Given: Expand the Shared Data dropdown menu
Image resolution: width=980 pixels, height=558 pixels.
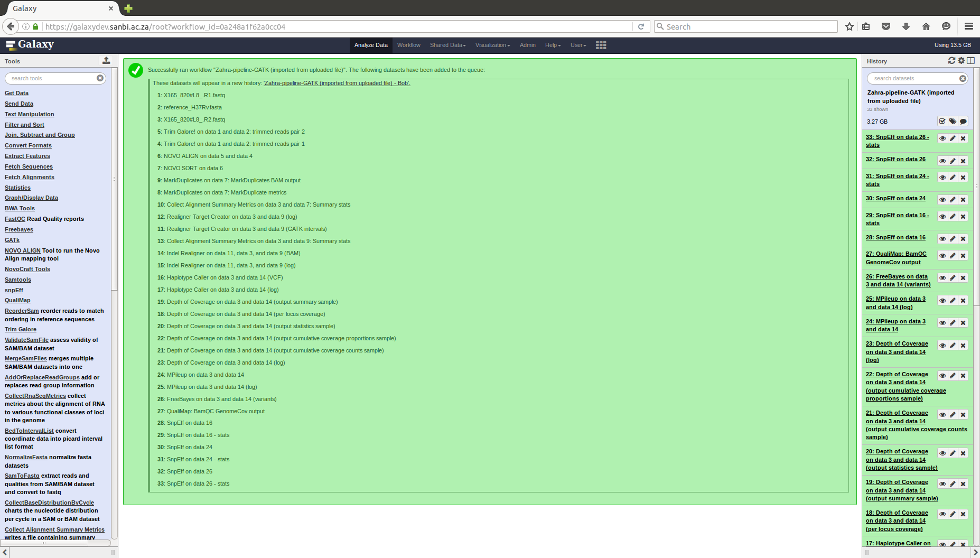Looking at the screenshot, I should click(447, 45).
